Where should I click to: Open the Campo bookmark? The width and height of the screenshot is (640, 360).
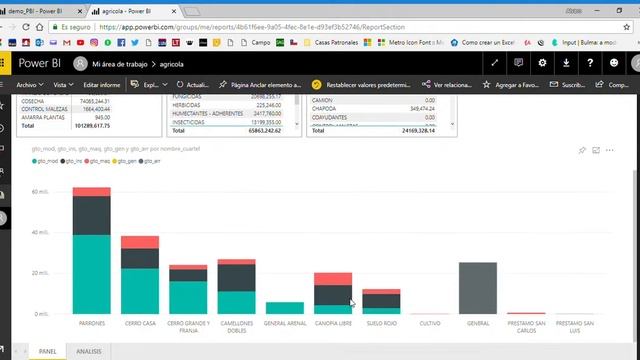[x=256, y=42]
